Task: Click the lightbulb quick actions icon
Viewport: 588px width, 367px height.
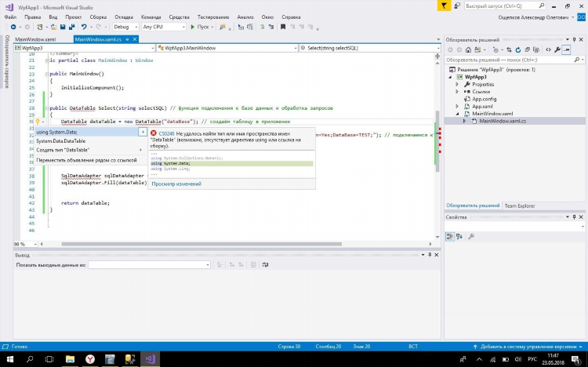Action: pyautogui.click(x=38, y=122)
